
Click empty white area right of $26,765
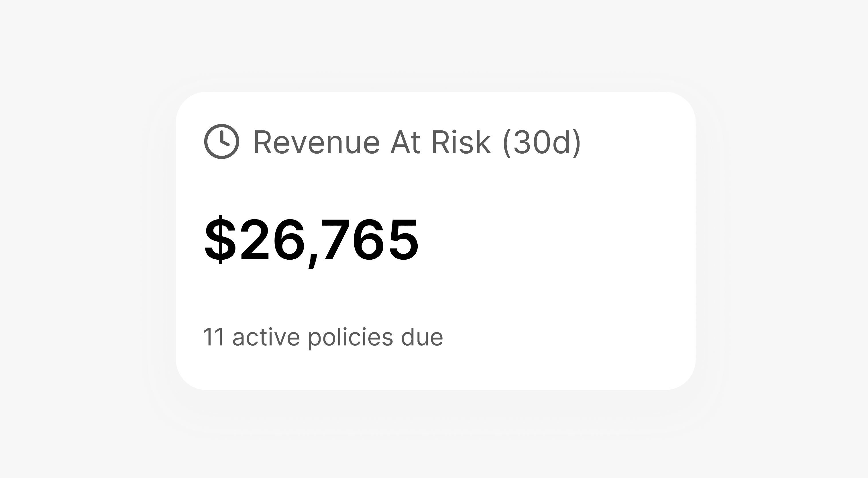(x=556, y=240)
